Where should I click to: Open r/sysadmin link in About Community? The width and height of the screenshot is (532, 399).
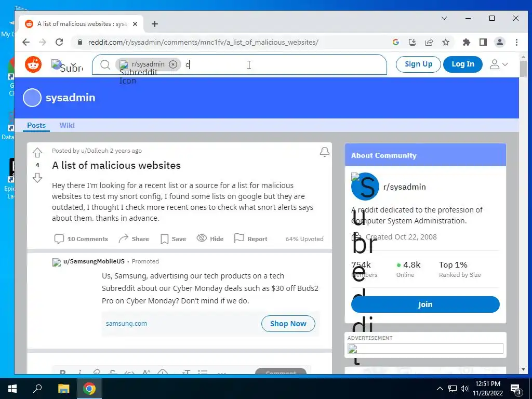coord(404,187)
